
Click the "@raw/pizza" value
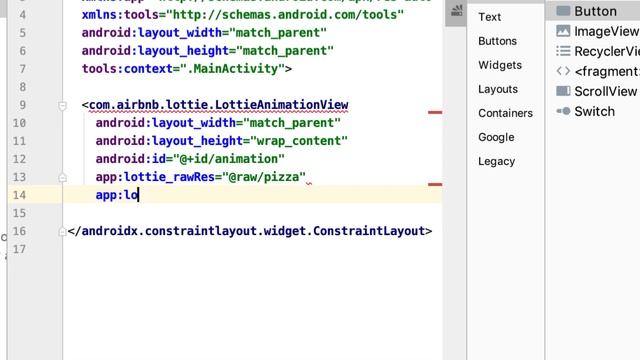263,177
